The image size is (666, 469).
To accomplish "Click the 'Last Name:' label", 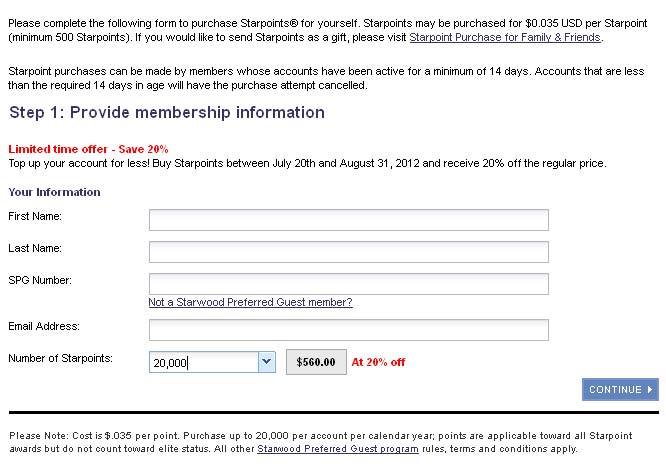I will point(35,248).
